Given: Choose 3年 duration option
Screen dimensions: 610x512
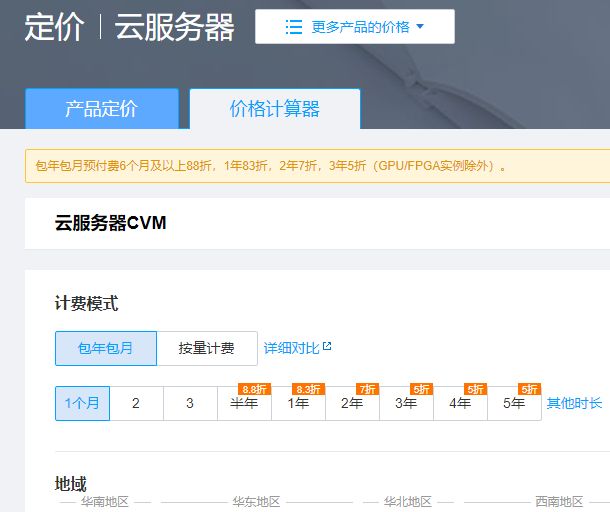Looking at the screenshot, I should click(407, 403).
